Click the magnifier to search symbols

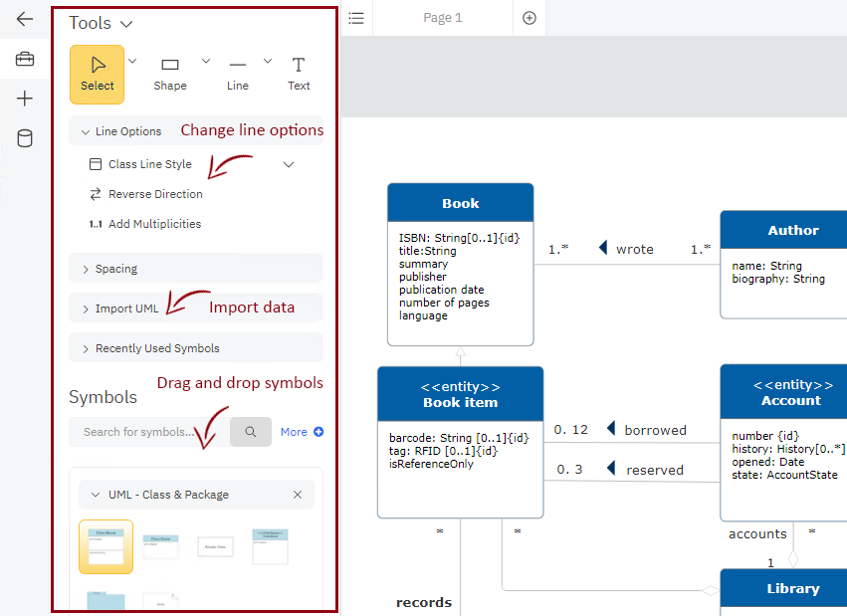click(250, 431)
